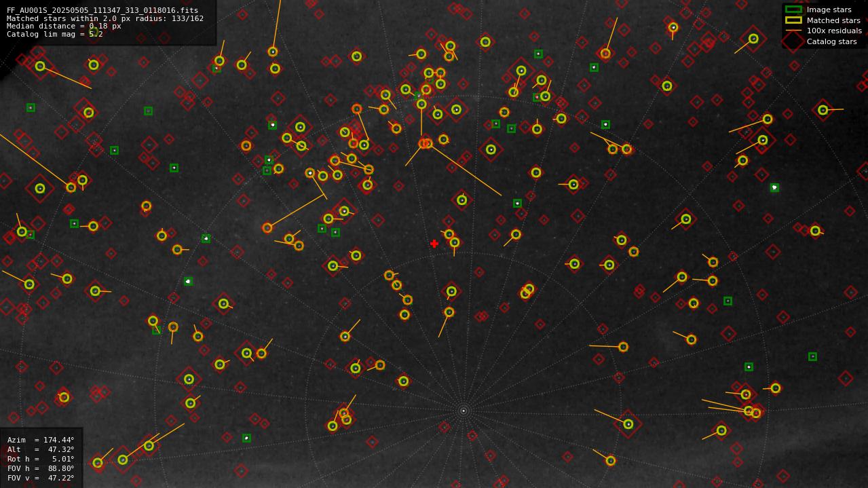Click the 'Matched stars' legend label
868x488 pixels.
(x=833, y=20)
